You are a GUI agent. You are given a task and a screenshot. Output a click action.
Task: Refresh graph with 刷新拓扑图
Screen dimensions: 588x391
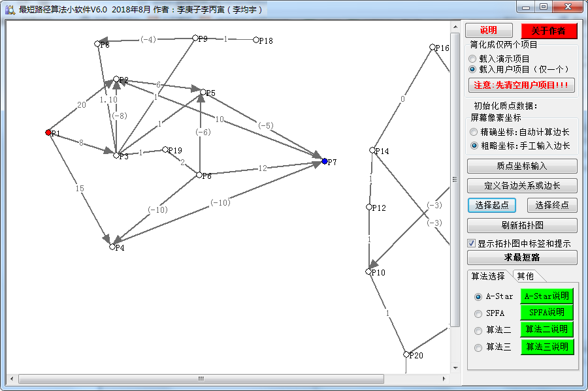pos(522,225)
